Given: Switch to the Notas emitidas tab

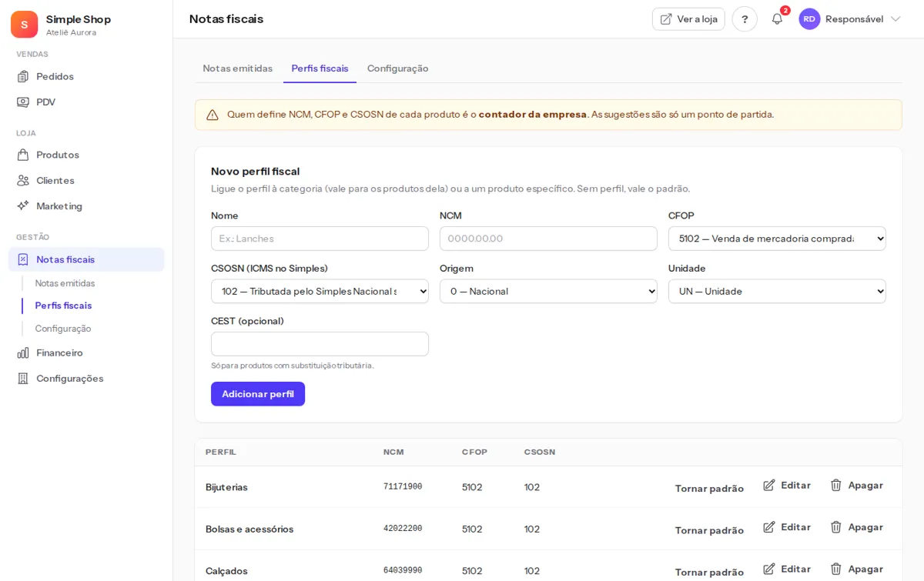Looking at the screenshot, I should pyautogui.click(x=237, y=68).
